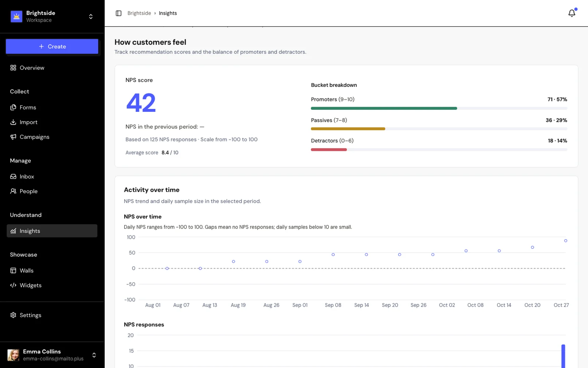588x368 pixels.
Task: Select the Promoters value "71 · 57%"
Action: tap(557, 99)
